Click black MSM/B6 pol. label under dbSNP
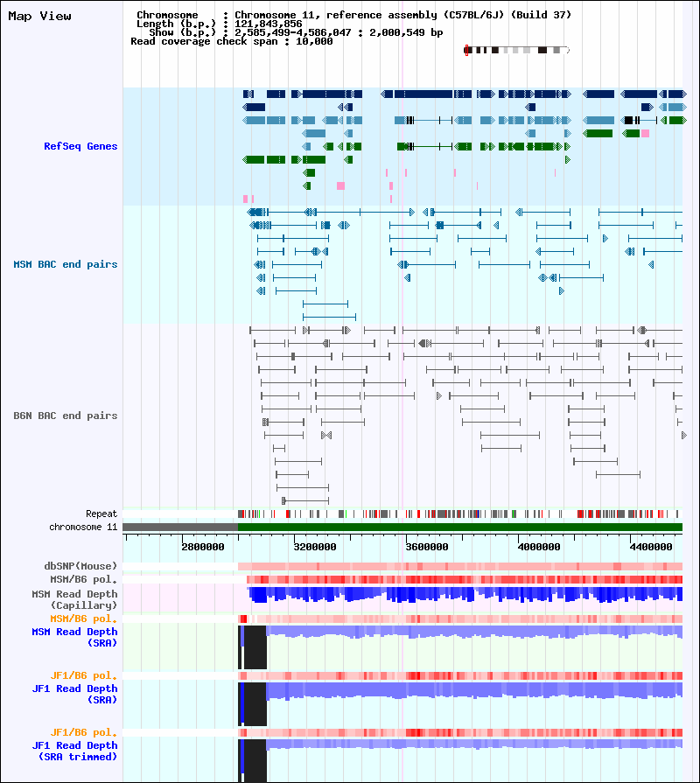This screenshot has width=700, height=783. coord(84,580)
